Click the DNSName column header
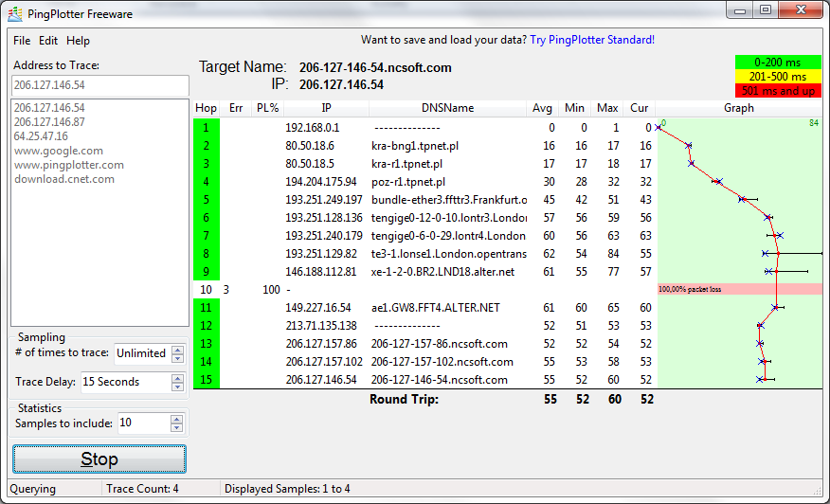 coord(448,108)
